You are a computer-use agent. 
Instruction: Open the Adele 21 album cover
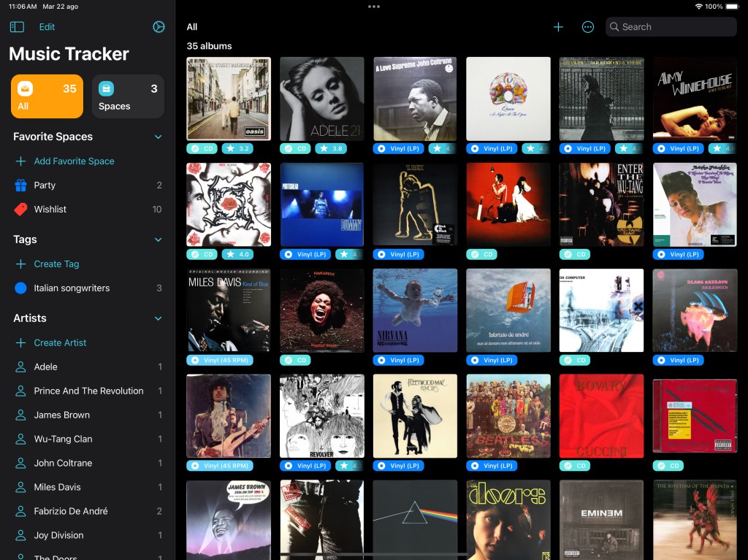[x=322, y=99]
